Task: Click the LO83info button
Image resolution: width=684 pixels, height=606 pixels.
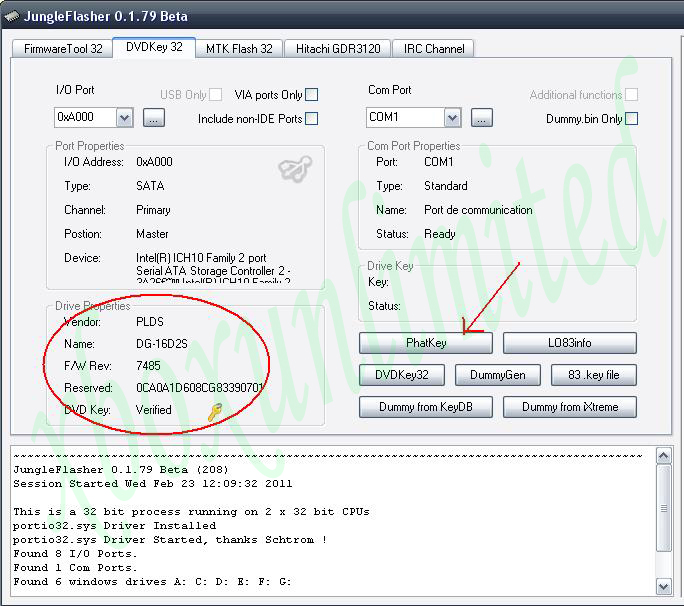Action: [570, 343]
